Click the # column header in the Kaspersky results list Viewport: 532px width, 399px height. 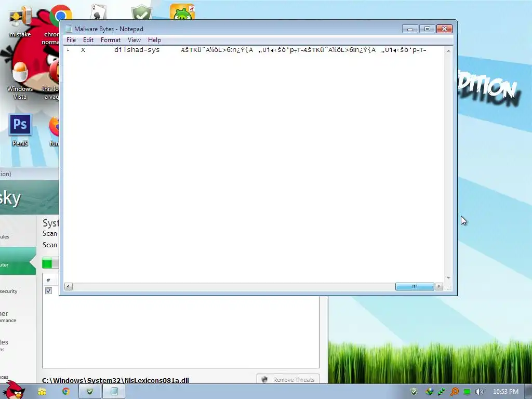tap(48, 280)
